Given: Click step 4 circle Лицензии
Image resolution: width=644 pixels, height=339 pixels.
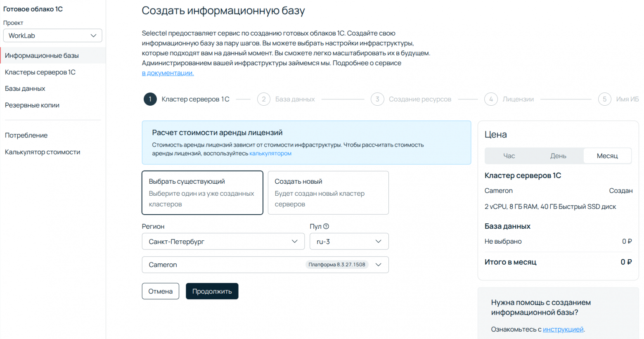Looking at the screenshot, I should click(x=491, y=99).
